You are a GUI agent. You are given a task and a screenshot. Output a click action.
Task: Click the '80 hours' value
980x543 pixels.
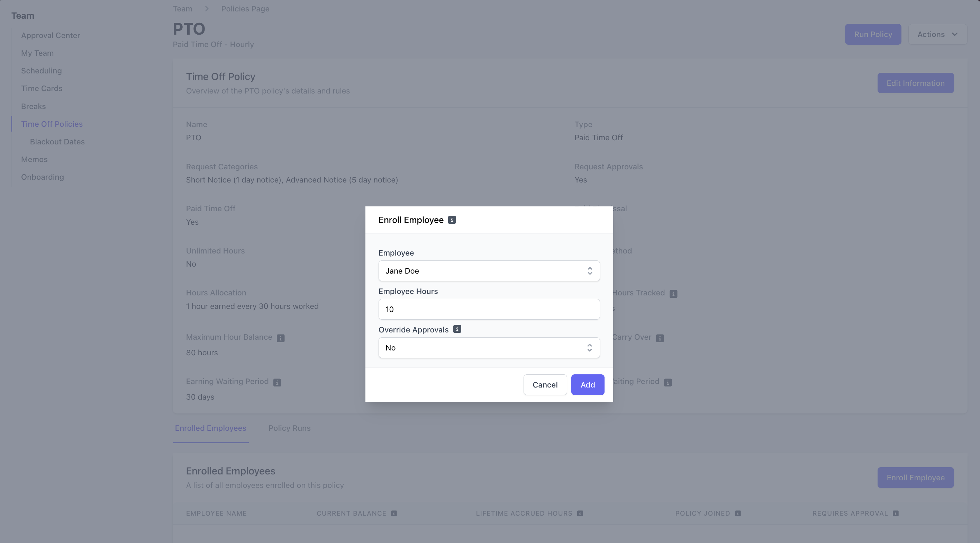202,353
